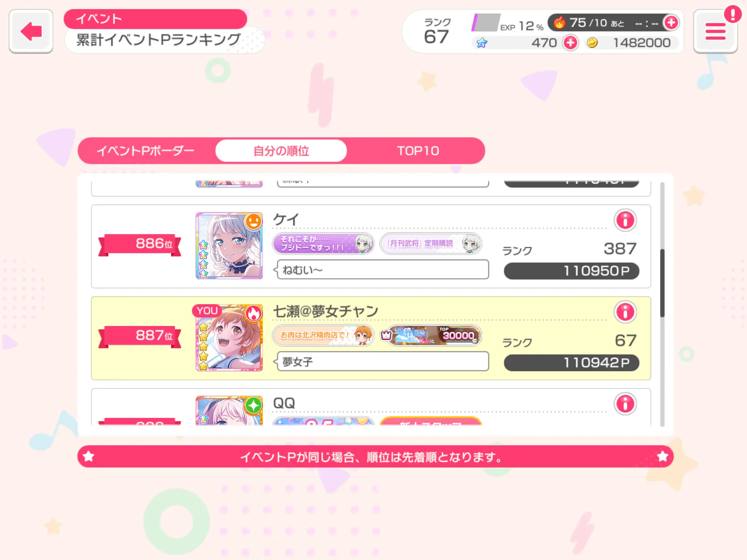Image resolution: width=747 pixels, height=560 pixels.
Task: Tap the EXP 12% progress bar
Action: coord(485,23)
